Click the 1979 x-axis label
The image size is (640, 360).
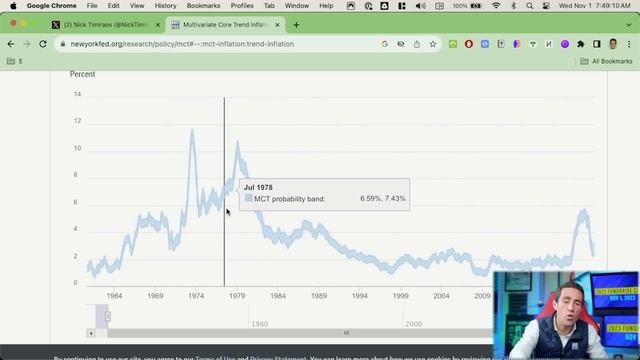tap(237, 296)
